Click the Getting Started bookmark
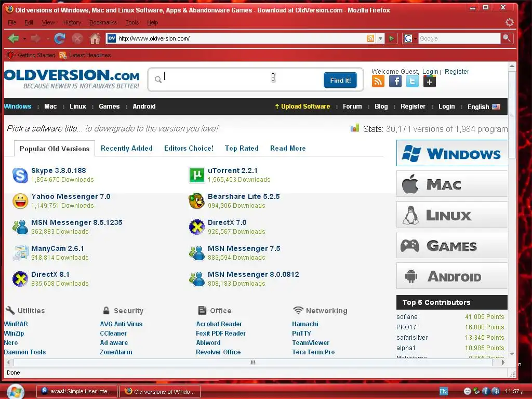Image resolution: width=532 pixels, height=399 pixels. 31,55
